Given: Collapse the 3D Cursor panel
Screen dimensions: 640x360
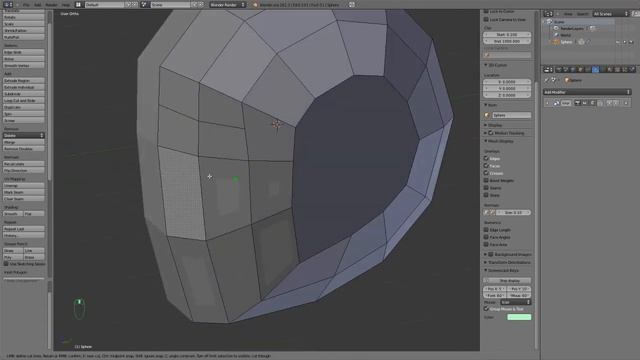Looking at the screenshot, I should (x=486, y=65).
